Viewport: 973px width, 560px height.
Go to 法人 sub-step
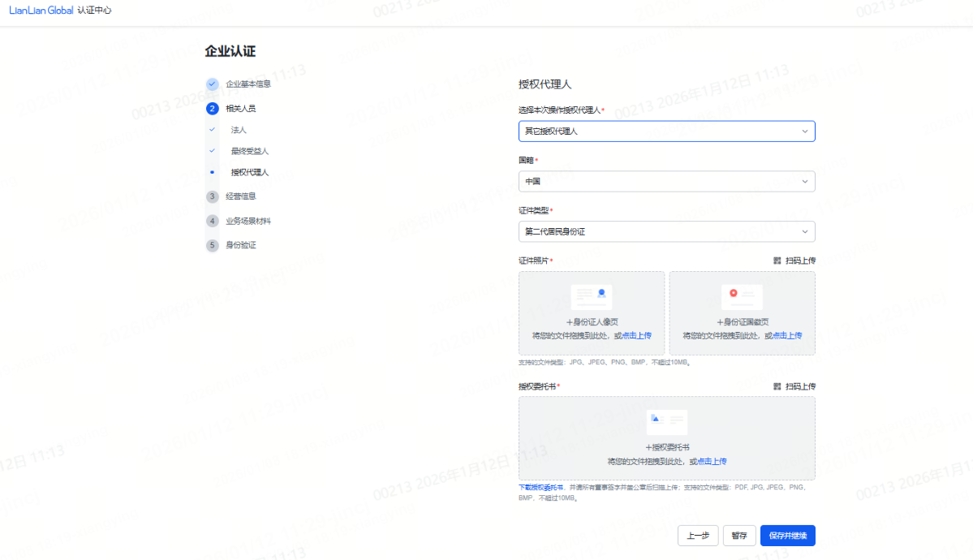(239, 130)
